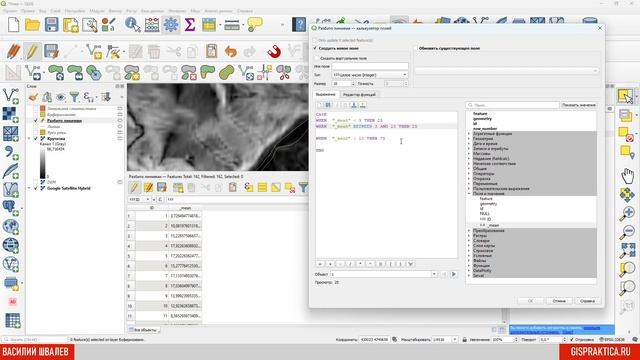Expand the 'Геометрия' function group
This screenshot has height=360, width=640.
tap(469, 139)
